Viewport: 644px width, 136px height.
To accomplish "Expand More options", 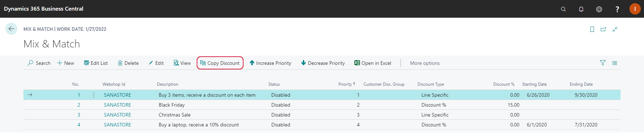I will (425, 63).
